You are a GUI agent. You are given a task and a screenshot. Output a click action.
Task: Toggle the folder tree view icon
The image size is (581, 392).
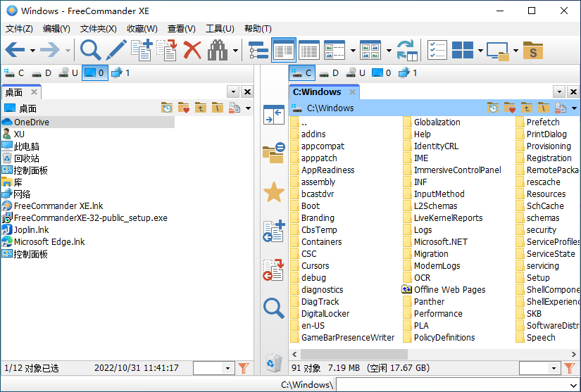258,49
